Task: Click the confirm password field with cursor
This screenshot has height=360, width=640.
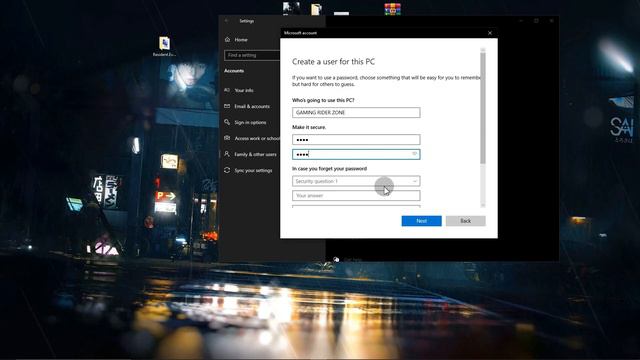Action: click(x=356, y=154)
